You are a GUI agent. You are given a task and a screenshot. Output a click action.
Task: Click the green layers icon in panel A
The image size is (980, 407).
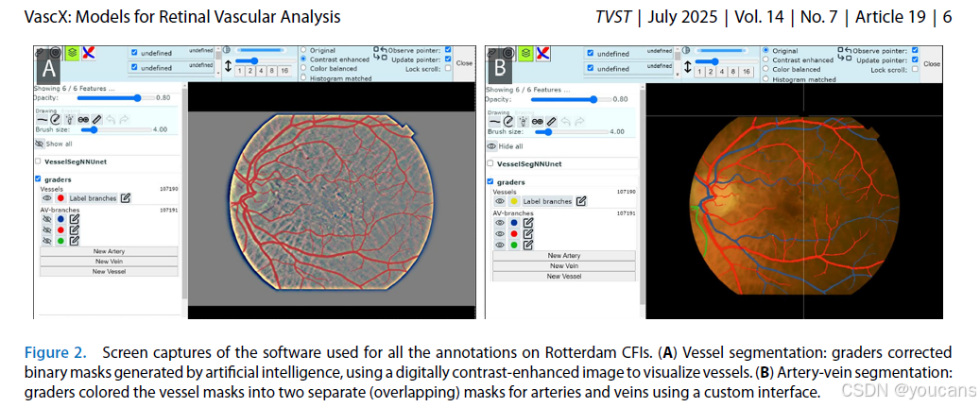tap(72, 53)
